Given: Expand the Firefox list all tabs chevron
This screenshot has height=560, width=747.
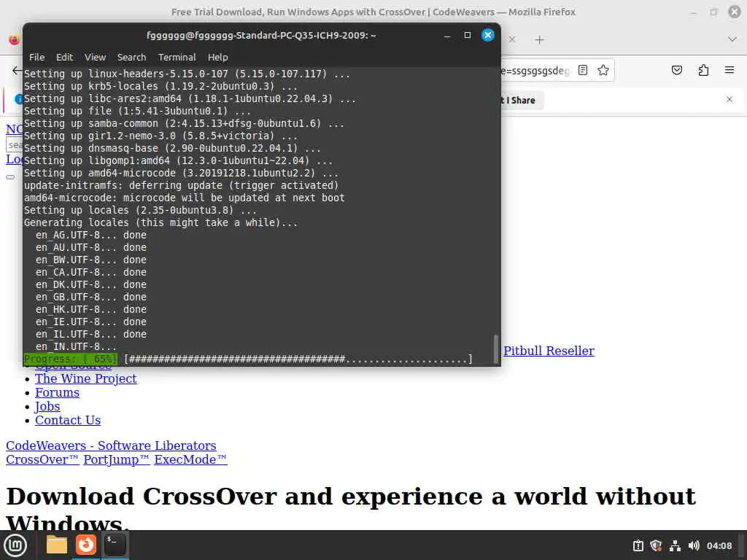Looking at the screenshot, I should pos(732,39).
